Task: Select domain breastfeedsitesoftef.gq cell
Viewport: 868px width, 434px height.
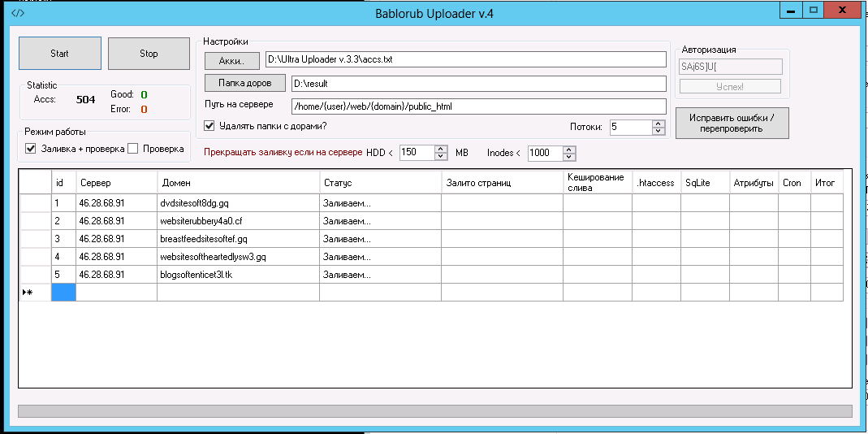Action: (x=239, y=239)
